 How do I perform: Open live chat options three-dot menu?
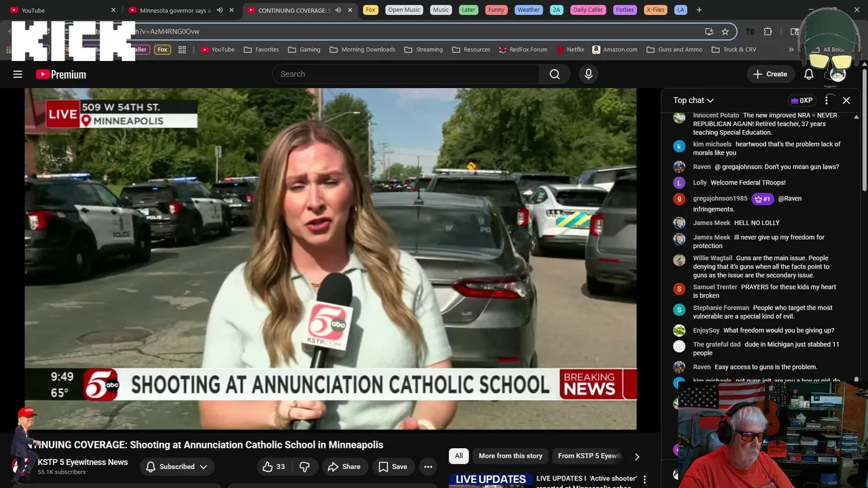827,100
